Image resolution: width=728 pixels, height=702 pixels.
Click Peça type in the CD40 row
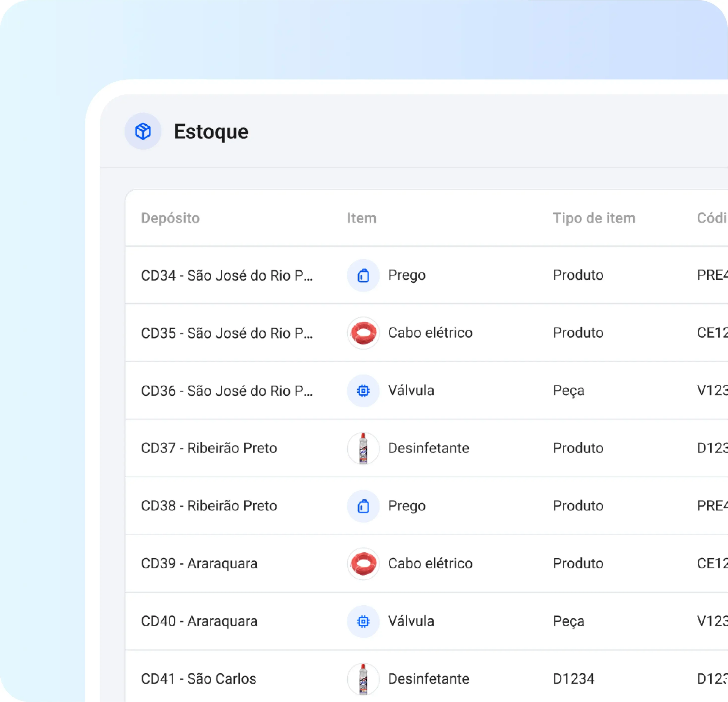(x=568, y=622)
